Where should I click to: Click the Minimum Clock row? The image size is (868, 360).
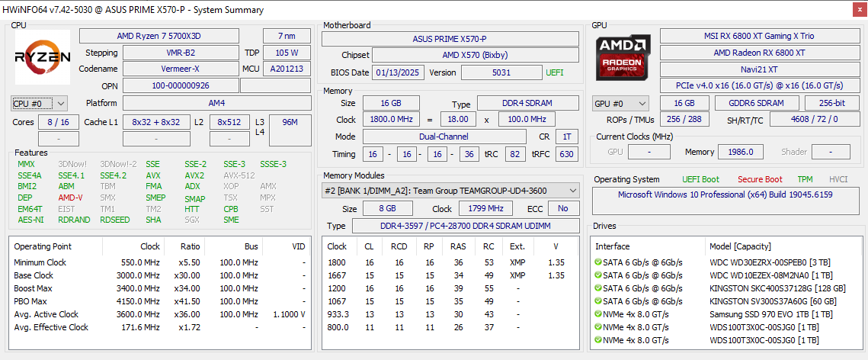coord(159,262)
